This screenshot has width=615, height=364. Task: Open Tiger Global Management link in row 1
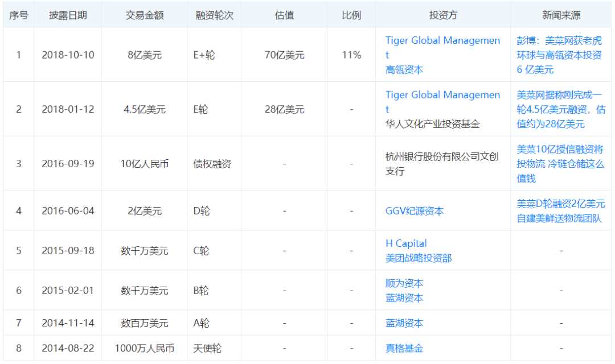tap(442, 47)
